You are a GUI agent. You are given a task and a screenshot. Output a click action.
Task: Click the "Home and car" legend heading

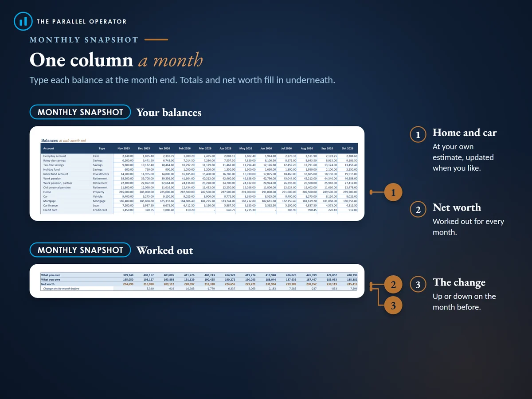[x=465, y=133]
